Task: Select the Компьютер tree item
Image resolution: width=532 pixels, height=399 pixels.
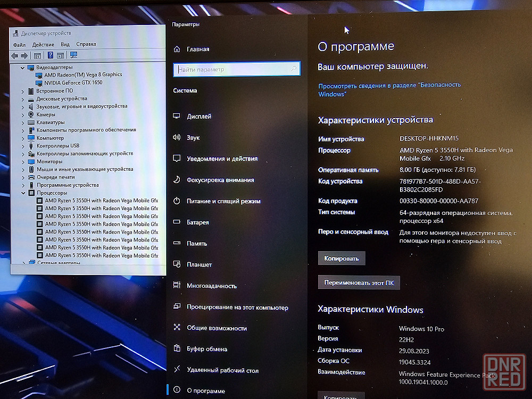Action: click(x=50, y=138)
